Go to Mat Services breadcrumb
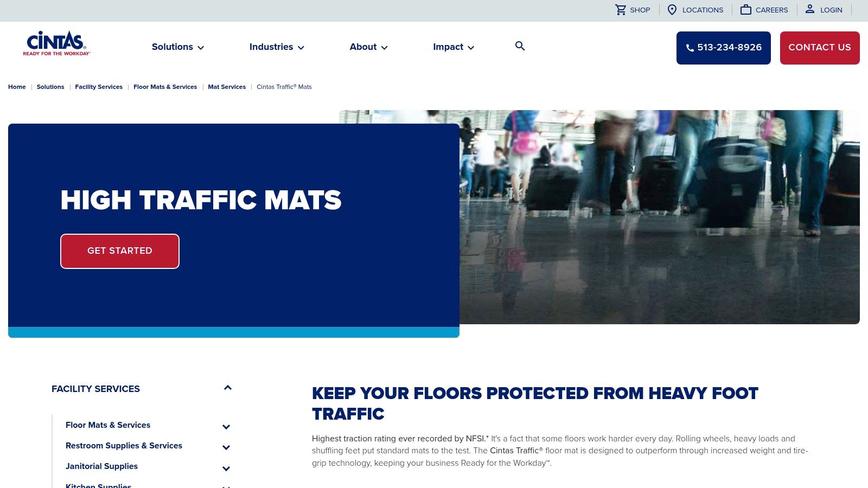868x488 pixels. point(227,87)
